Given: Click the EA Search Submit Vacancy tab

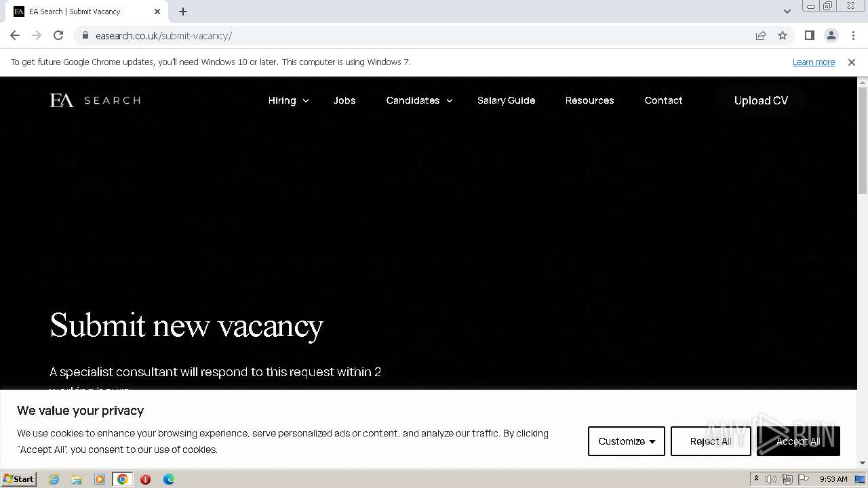Looking at the screenshot, I should pos(87,12).
